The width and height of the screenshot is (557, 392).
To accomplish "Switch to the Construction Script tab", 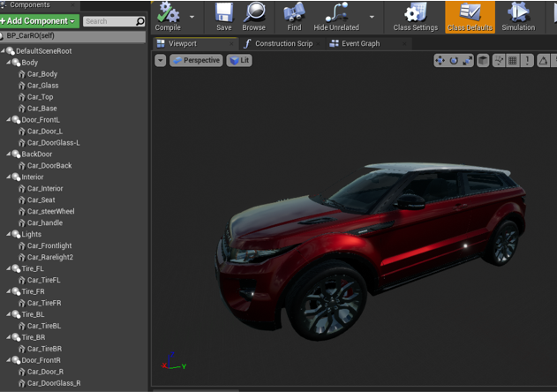I will click(283, 43).
